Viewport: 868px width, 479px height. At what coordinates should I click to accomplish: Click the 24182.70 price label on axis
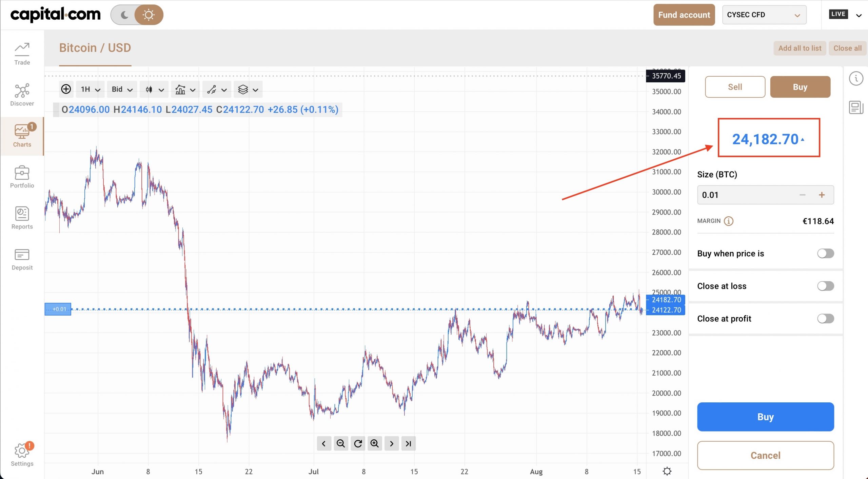coord(666,300)
